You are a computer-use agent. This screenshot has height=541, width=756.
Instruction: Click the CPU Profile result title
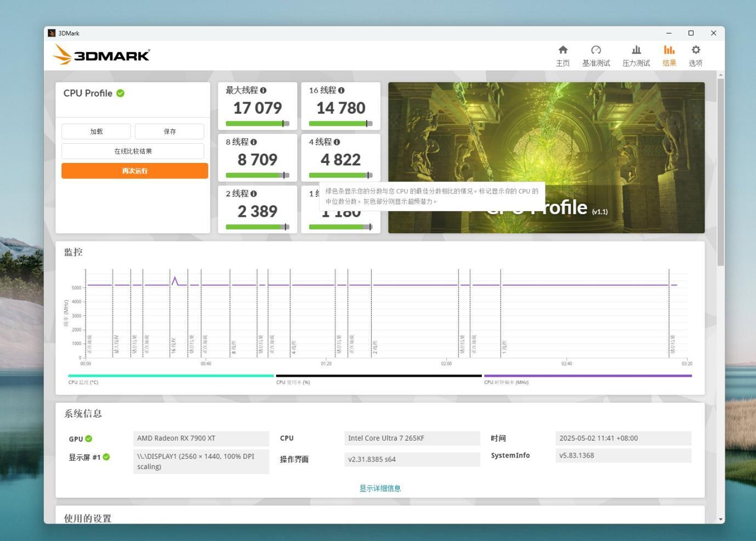click(88, 93)
